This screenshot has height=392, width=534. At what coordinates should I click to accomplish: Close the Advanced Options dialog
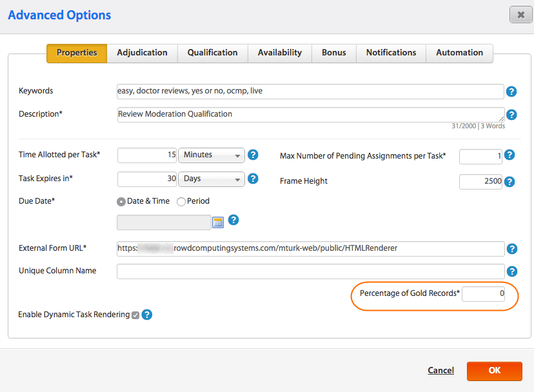[520, 15]
